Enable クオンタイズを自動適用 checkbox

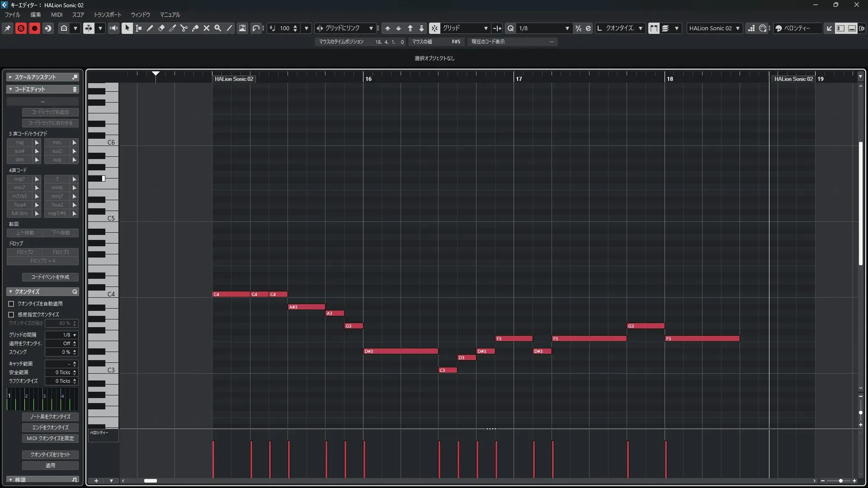pos(11,304)
